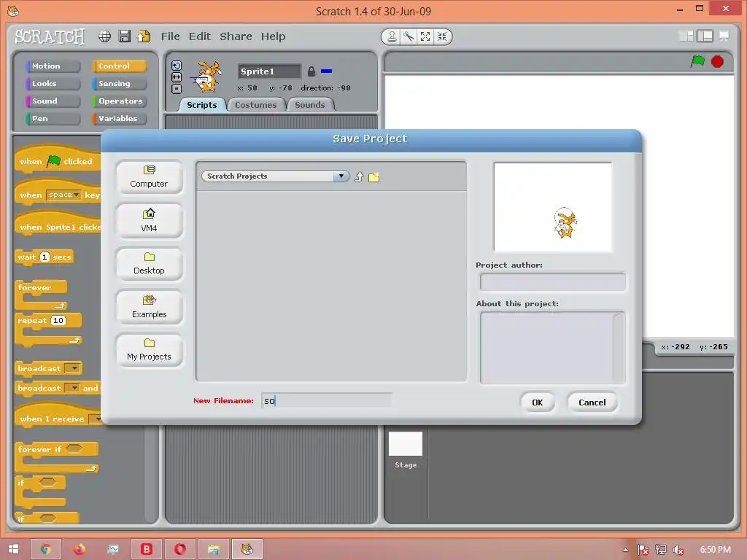The height and width of the screenshot is (560, 747).
Task: Set rotation style to don't rotate
Action: coord(177,88)
